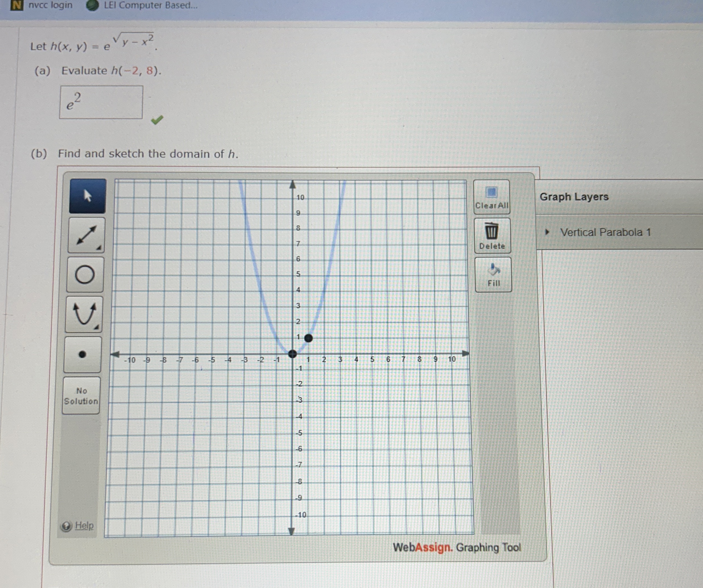The image size is (703, 588).
Task: Click the nvcc login bookmark
Action: 50,5
